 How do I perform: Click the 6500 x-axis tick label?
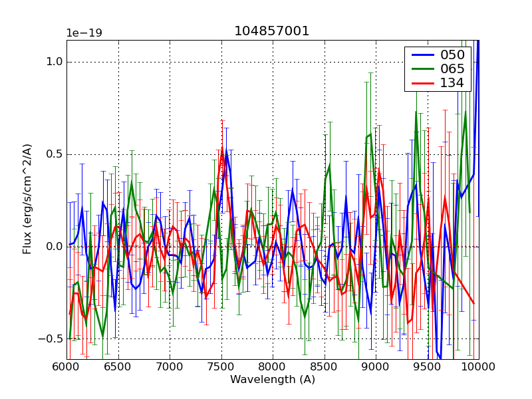(x=118, y=367)
